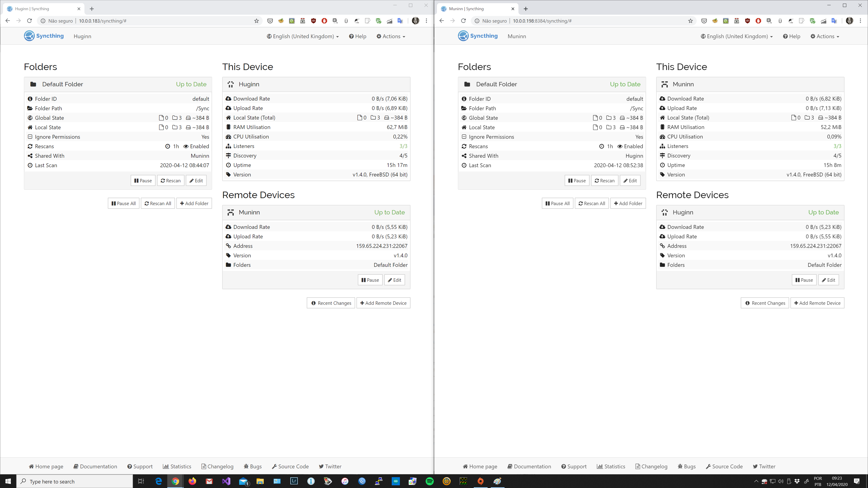Open Recent Changes in Muninn window
The image size is (868, 488).
coord(764,303)
